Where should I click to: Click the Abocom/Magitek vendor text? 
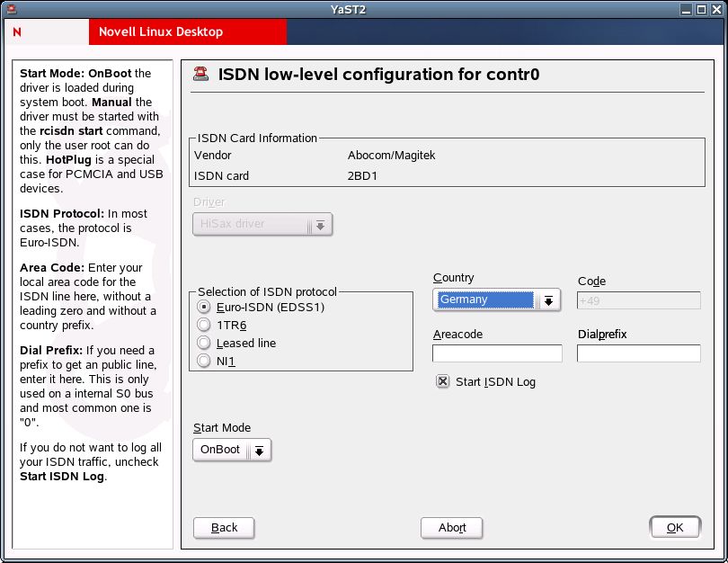pyautogui.click(x=391, y=156)
